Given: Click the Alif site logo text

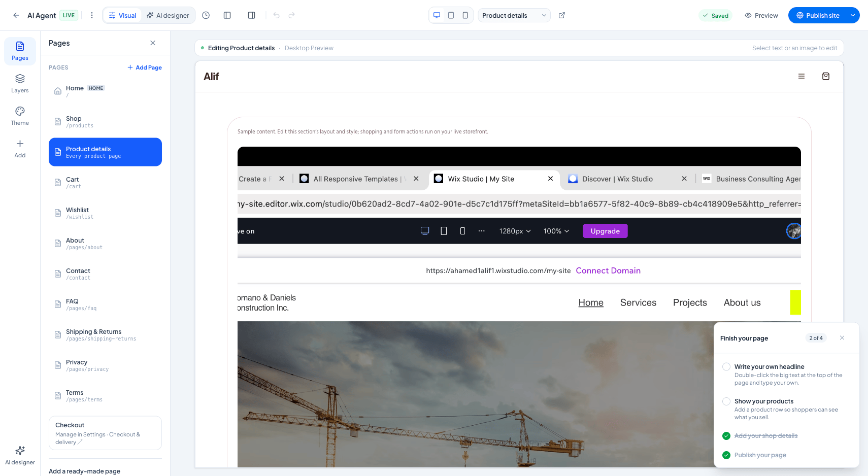Looking at the screenshot, I should [x=211, y=77].
